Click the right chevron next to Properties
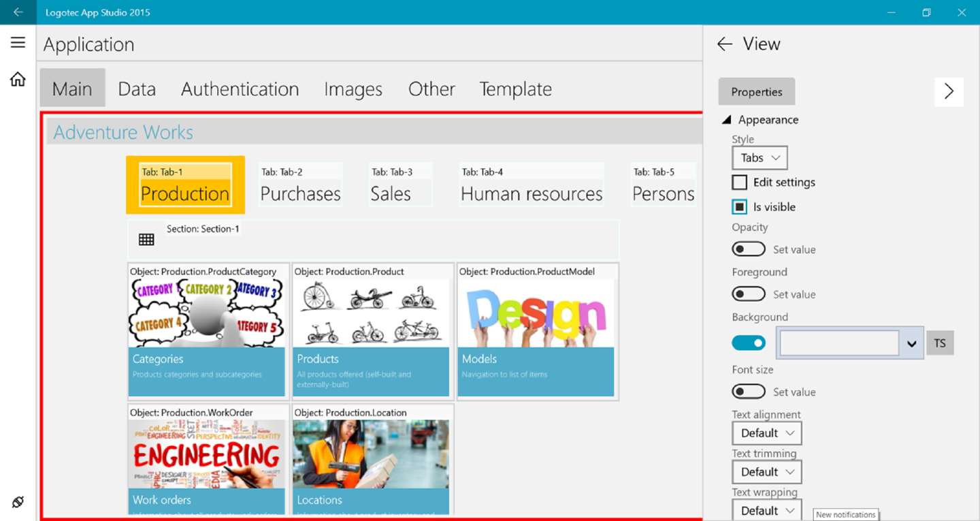This screenshot has width=980, height=521. click(x=949, y=92)
